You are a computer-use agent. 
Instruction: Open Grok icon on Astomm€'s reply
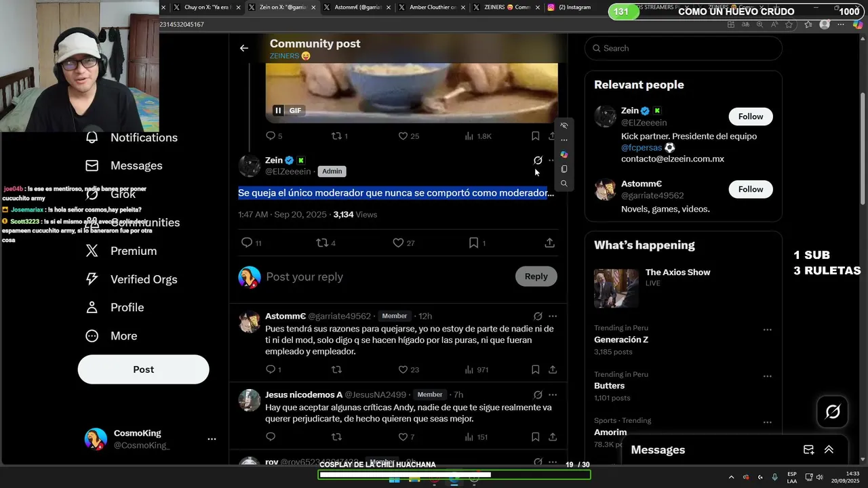538,316
